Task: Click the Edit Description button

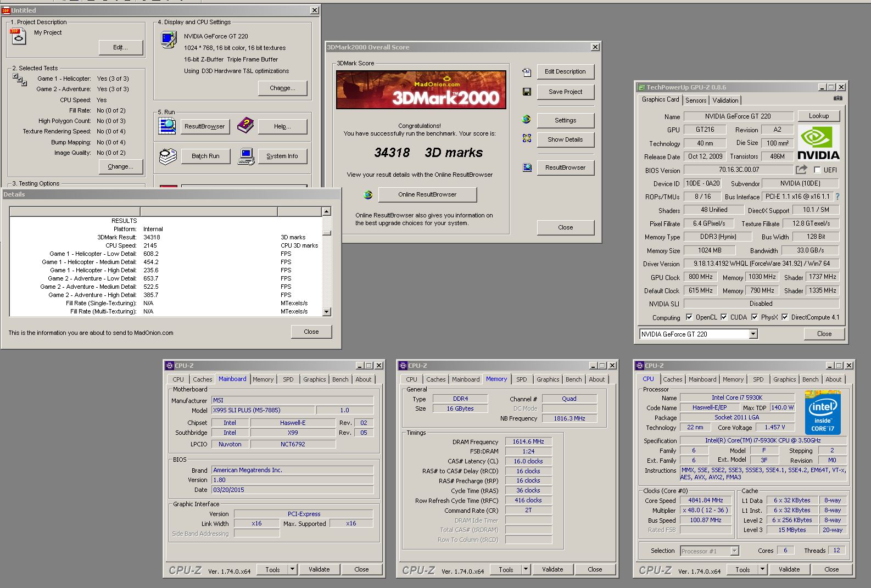Action: (x=565, y=71)
